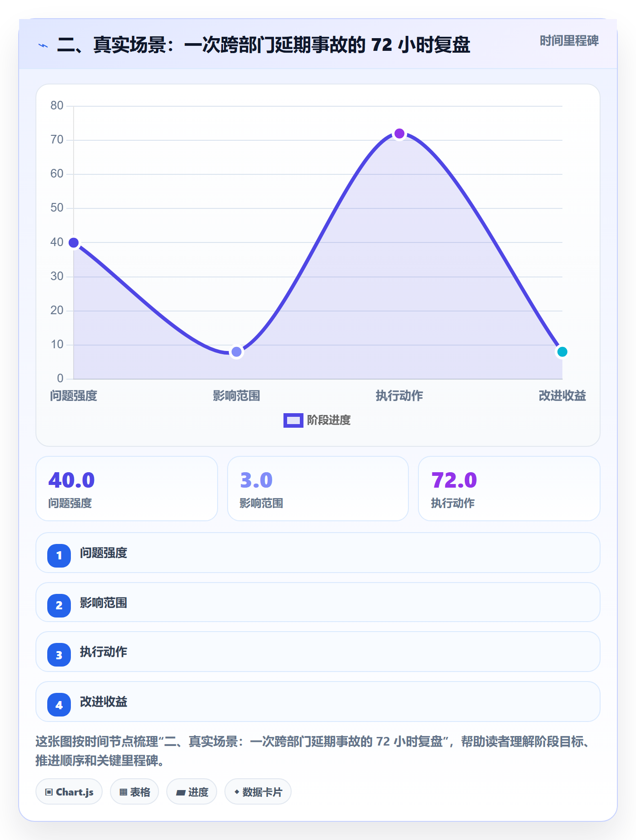Toggle the 阶段进度 legend swatch
This screenshot has height=840, width=636.
(293, 420)
